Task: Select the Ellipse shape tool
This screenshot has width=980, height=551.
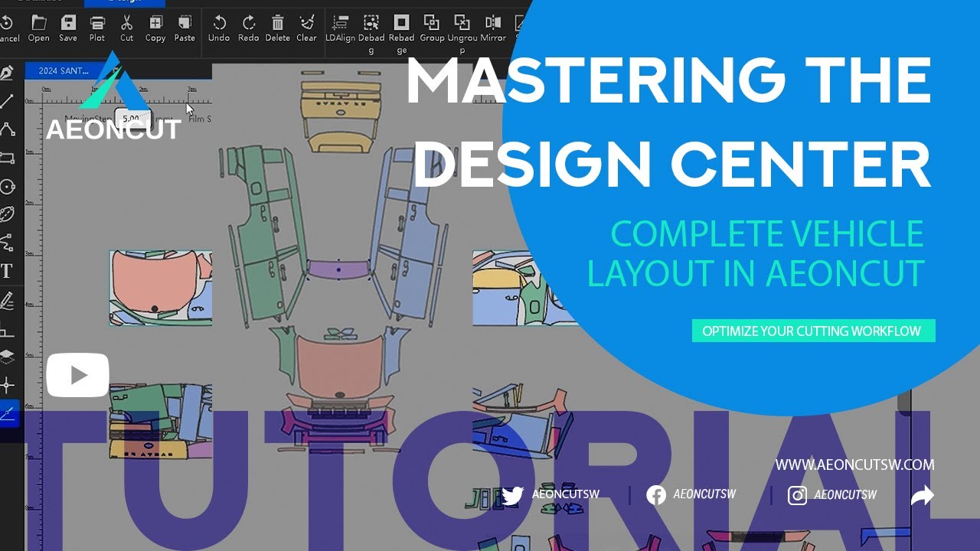Action: 7,214
